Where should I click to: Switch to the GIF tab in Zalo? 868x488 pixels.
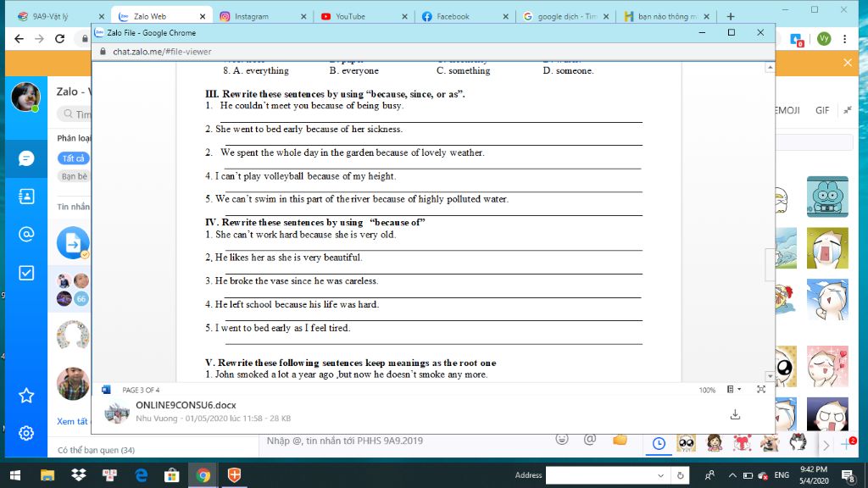coord(822,110)
